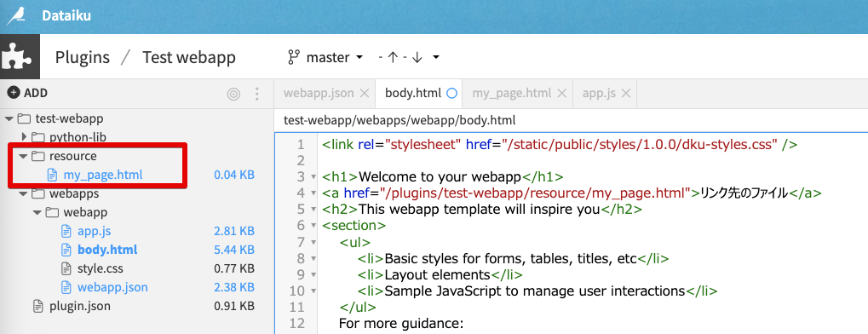
Task: Select the python-lib folder
Action: coord(78,137)
